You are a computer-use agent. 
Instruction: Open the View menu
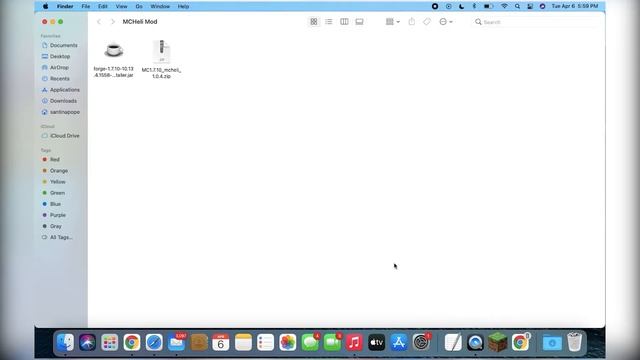click(x=121, y=6)
